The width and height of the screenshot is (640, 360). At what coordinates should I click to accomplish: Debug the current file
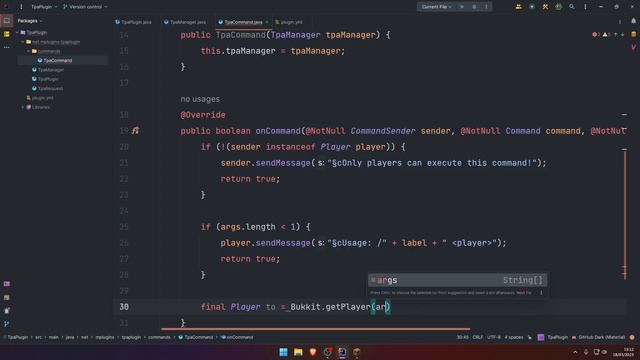[x=474, y=7]
